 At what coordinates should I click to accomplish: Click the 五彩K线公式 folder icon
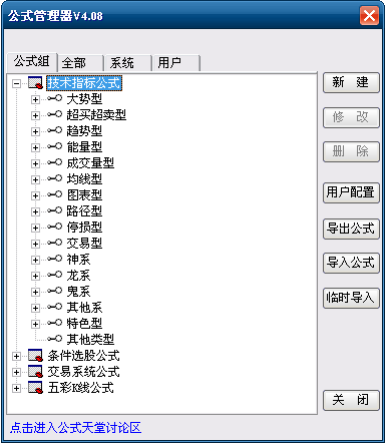click(x=35, y=388)
